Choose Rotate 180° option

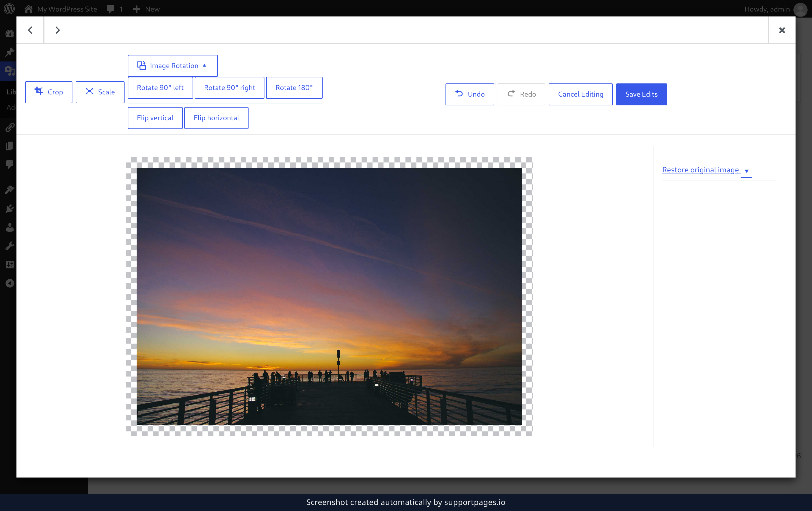(294, 88)
